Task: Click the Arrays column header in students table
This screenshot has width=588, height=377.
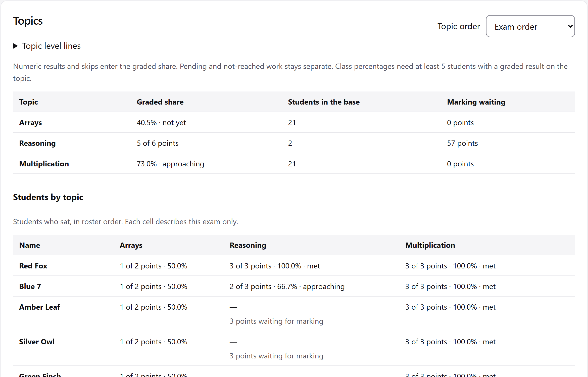Action: pyautogui.click(x=131, y=245)
